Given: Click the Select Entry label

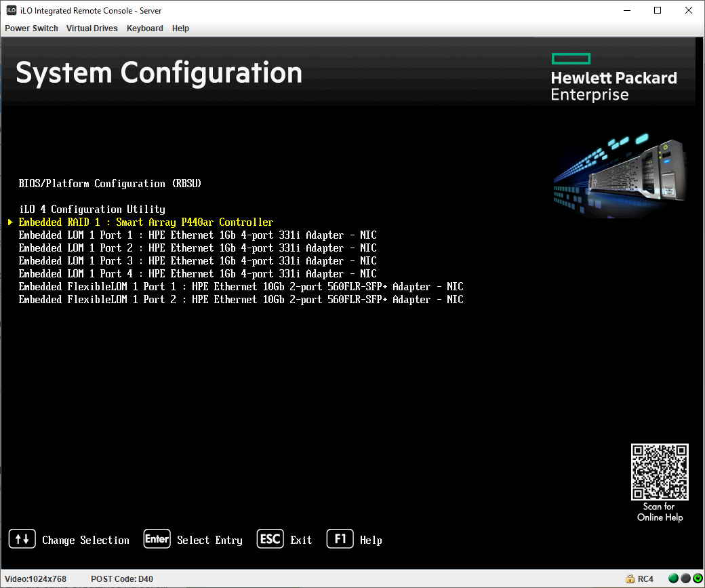Looking at the screenshot, I should [x=209, y=541].
